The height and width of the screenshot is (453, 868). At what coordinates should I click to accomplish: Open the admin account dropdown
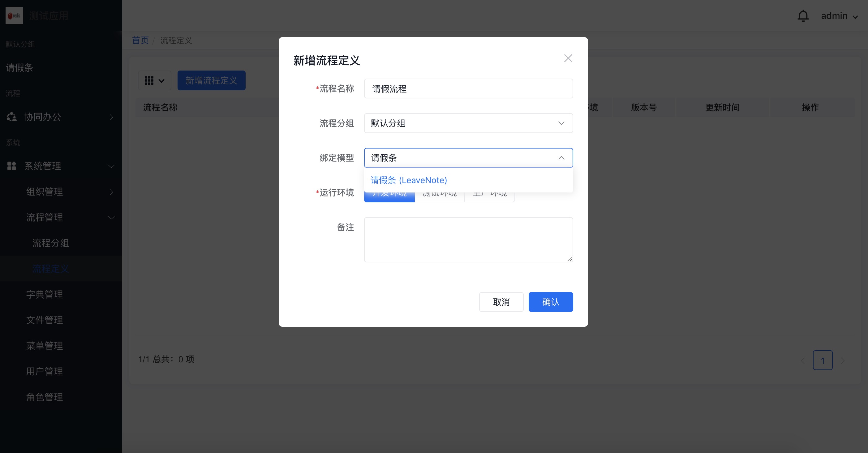click(840, 15)
